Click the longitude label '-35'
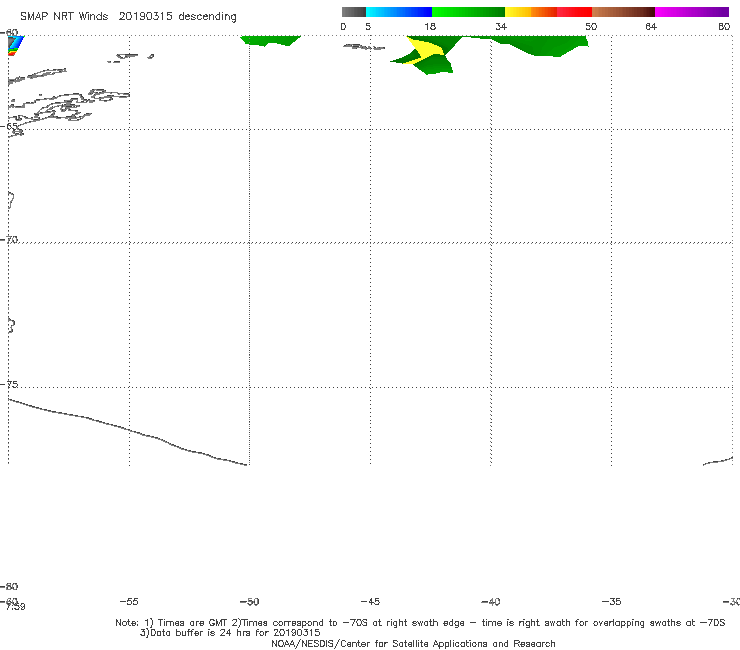Screen dimensions: 740x650 tap(612, 601)
